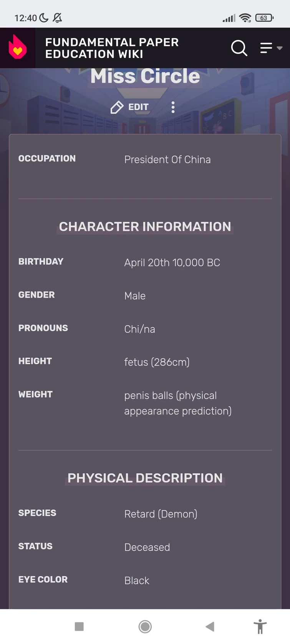The width and height of the screenshot is (290, 644).
Task: Tap the Wi-Fi status icon
Action: tap(245, 18)
